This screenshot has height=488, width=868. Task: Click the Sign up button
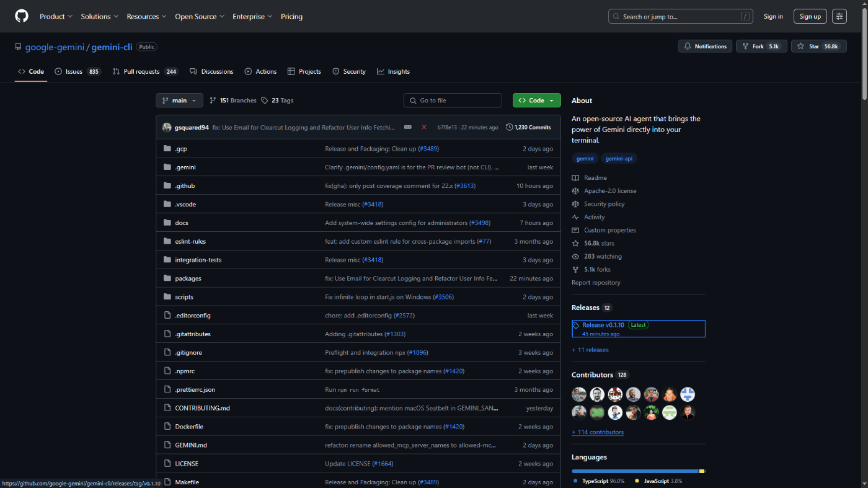(x=810, y=17)
